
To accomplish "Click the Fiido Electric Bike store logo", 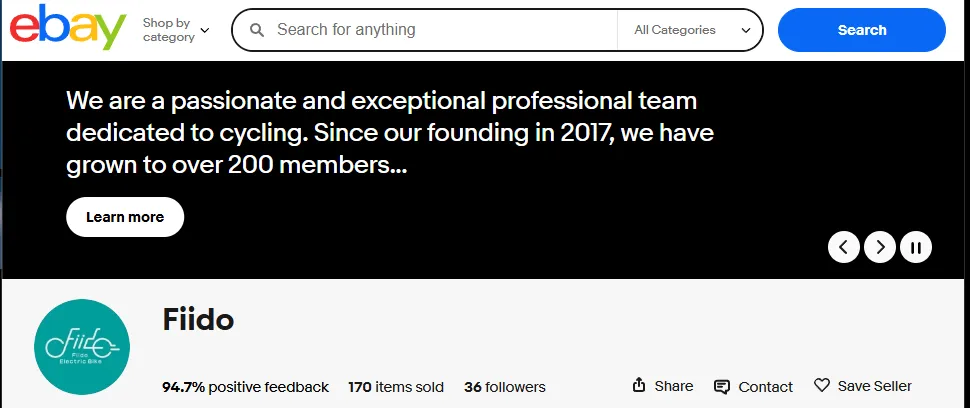I will point(82,346).
